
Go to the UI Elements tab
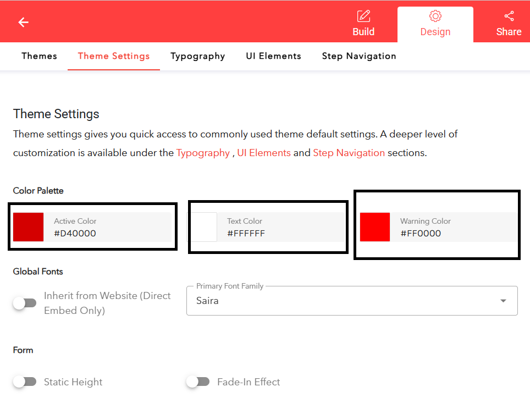click(273, 56)
